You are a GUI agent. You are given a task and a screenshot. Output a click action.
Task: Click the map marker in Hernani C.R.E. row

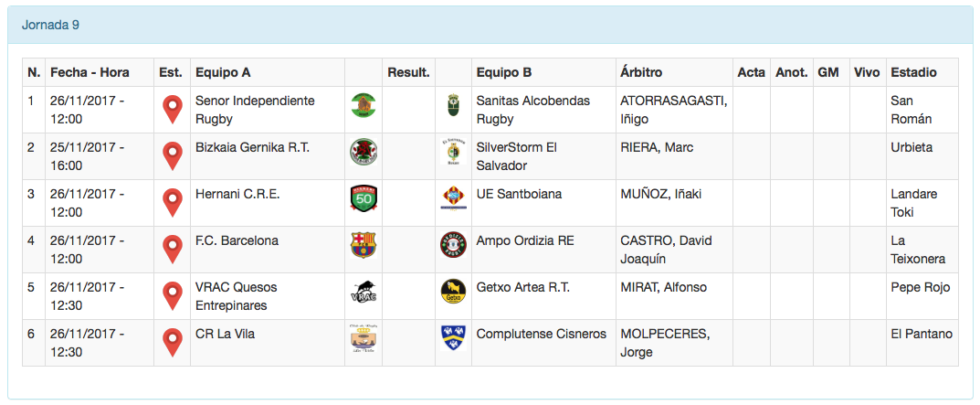[172, 202]
